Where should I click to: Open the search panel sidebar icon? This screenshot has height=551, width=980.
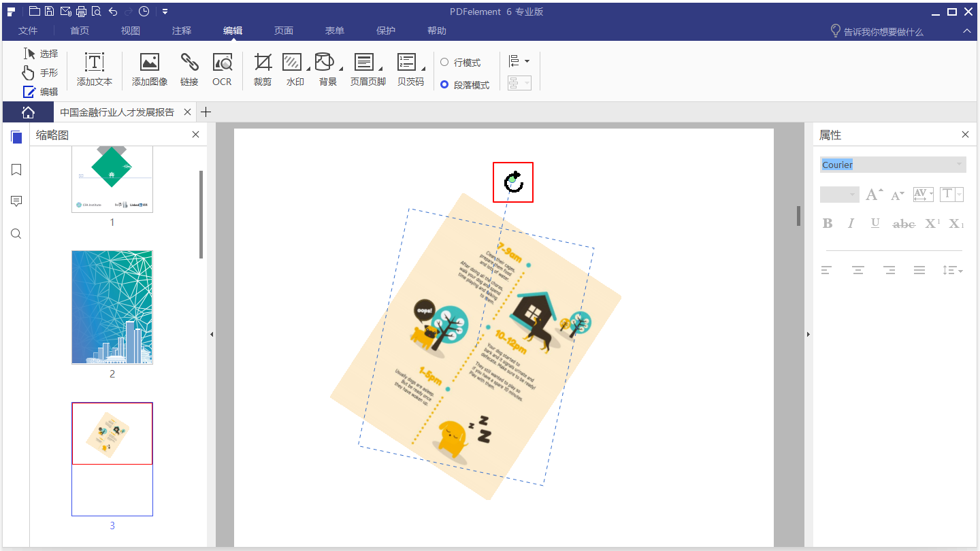click(16, 234)
